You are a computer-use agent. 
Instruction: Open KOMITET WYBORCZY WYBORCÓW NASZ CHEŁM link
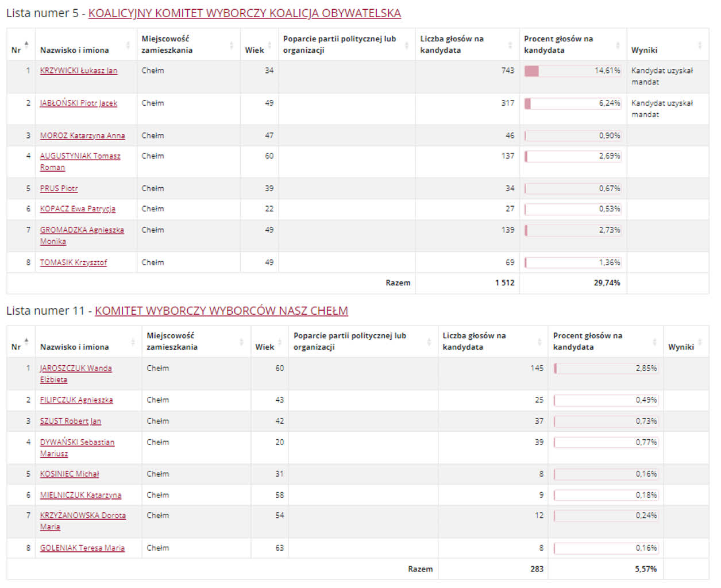(x=222, y=310)
